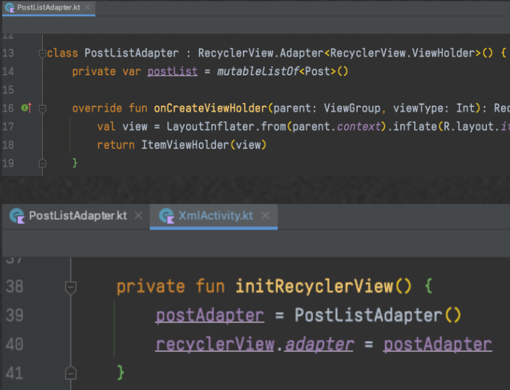Click the PostListAdapter class name on line 13
This screenshot has width=510, height=390.
131,53
